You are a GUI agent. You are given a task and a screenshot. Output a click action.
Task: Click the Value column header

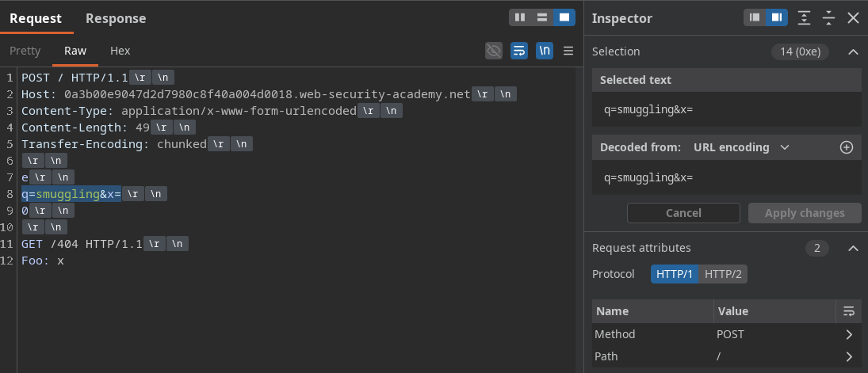(774, 311)
